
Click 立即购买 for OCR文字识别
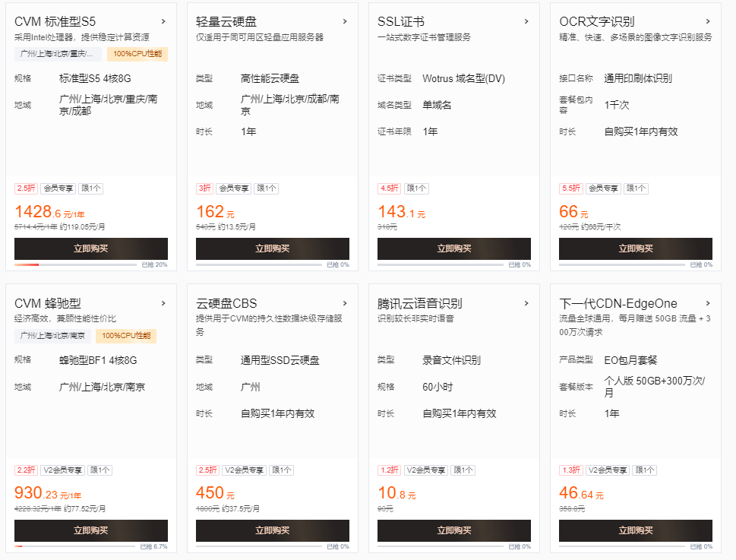[636, 248]
